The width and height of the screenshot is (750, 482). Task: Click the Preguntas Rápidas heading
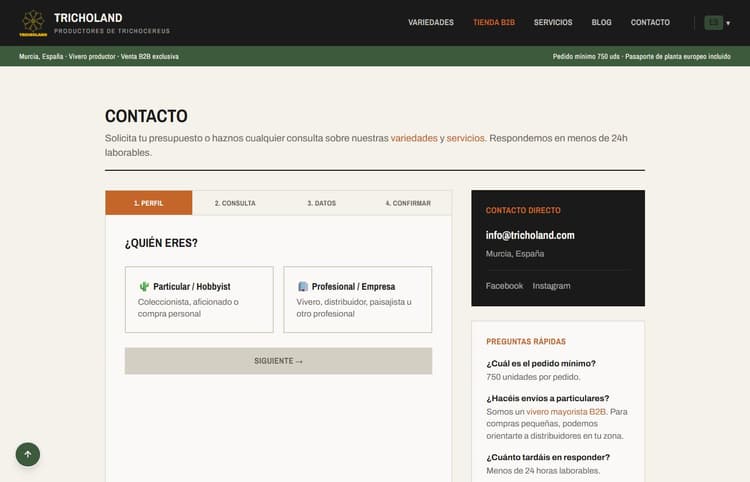point(526,341)
